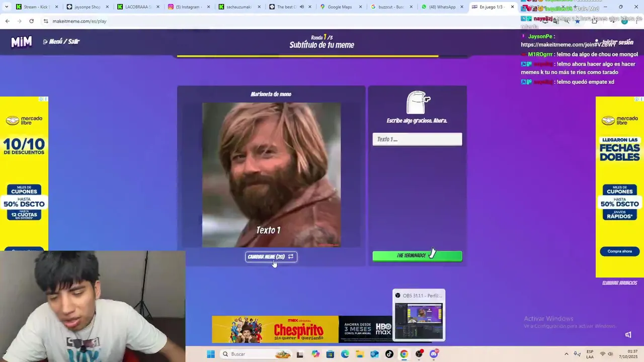Image resolution: width=644 pixels, height=362 pixels.
Task: Open File Explorer from taskbar
Action: [x=360, y=354]
